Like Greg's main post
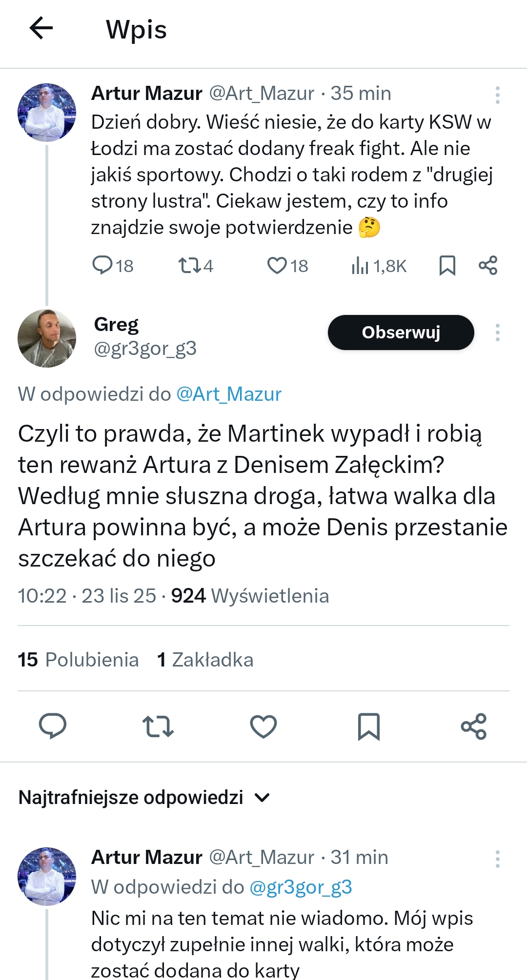The height and width of the screenshot is (980, 527). [x=263, y=726]
